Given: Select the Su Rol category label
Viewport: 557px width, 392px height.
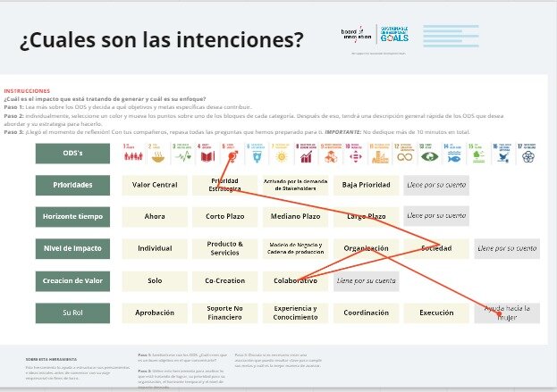Looking at the screenshot, I should click(72, 313).
